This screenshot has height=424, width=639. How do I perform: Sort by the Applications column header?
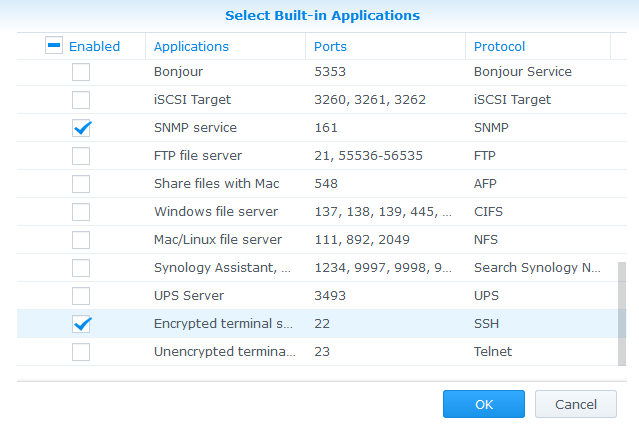click(191, 46)
